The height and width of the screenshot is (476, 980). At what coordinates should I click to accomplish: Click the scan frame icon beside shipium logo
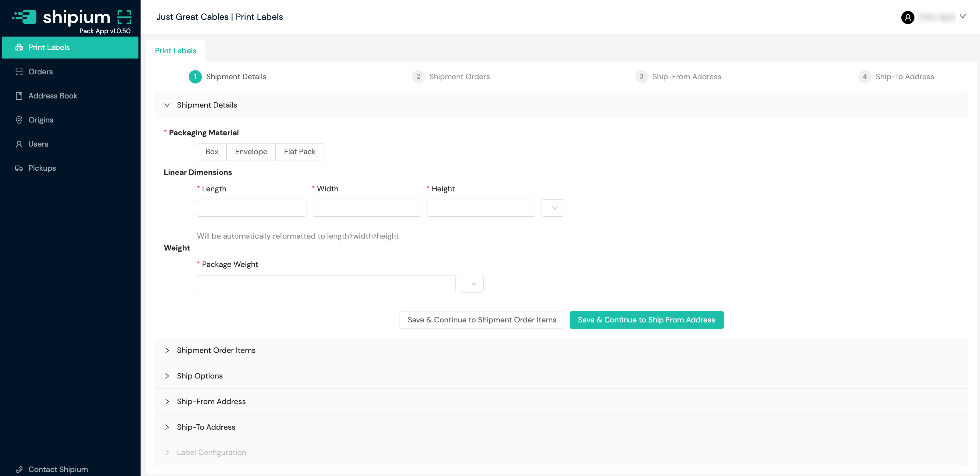[124, 17]
